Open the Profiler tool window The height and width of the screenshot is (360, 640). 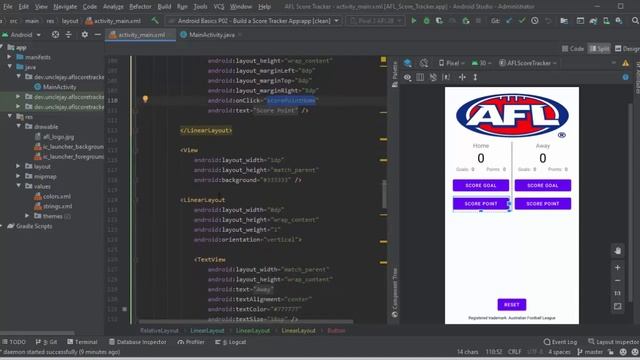pos(191,342)
